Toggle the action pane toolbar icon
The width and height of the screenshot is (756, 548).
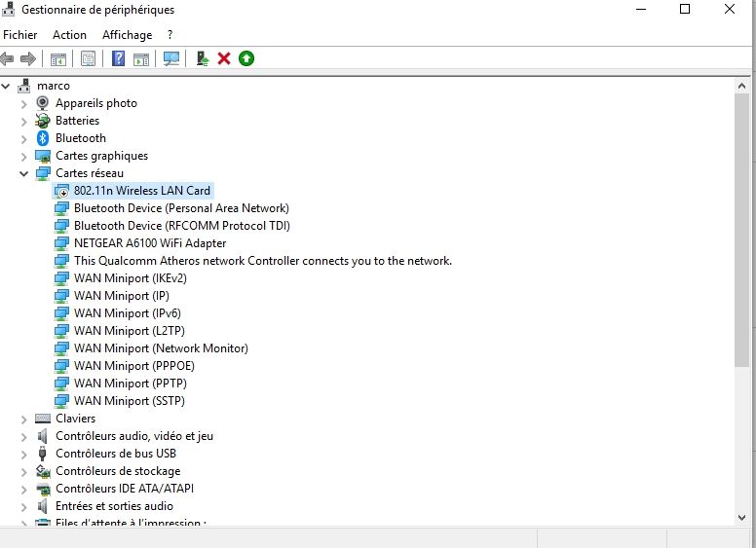coord(141,59)
